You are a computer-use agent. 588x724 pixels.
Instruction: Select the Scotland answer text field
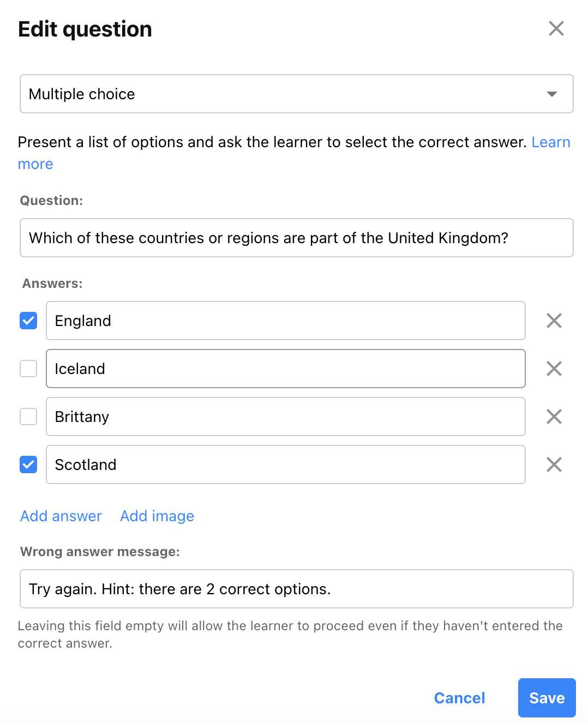coord(286,464)
